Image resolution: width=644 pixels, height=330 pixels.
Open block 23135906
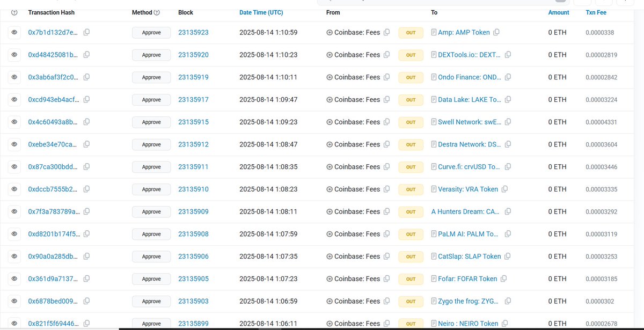click(x=193, y=256)
